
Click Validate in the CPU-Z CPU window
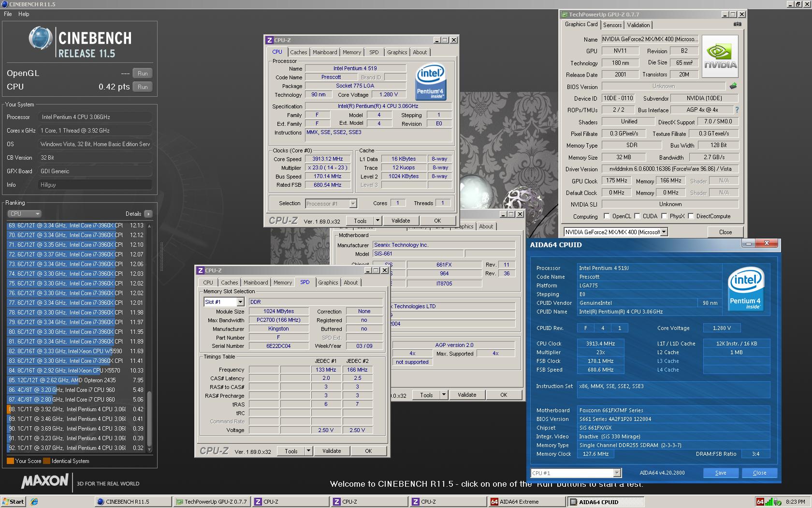401,221
